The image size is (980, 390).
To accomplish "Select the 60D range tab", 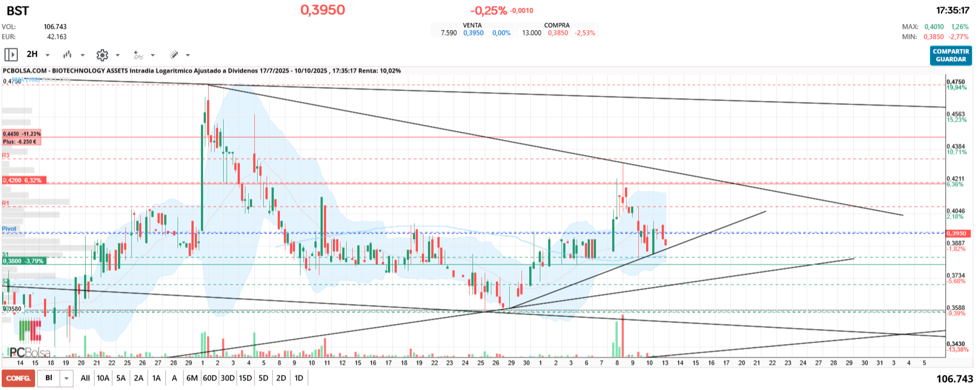I will [210, 378].
